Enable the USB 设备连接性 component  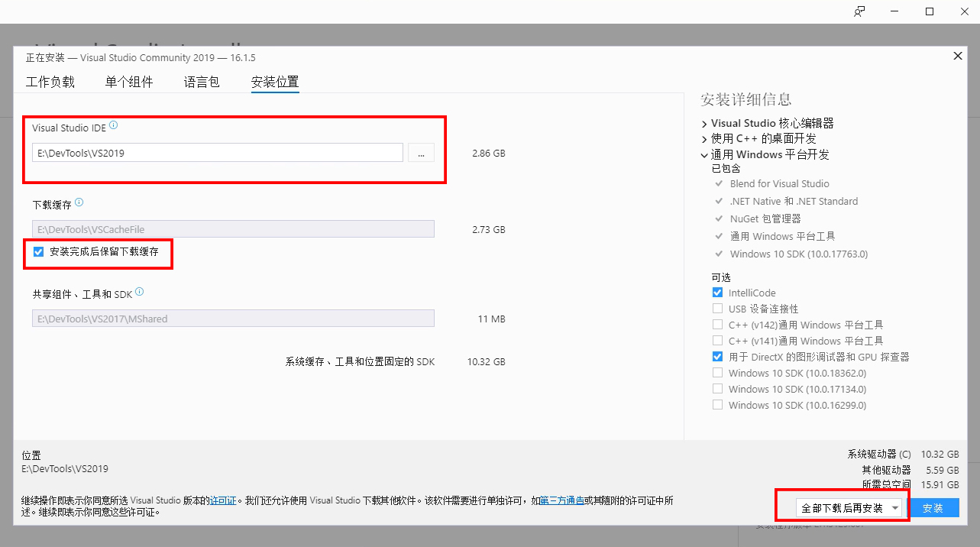coord(717,307)
